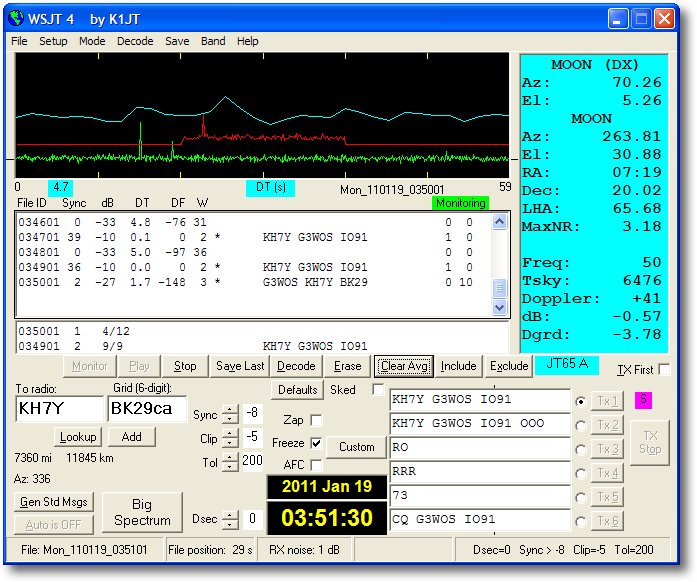Screen dimensions: 697x582
Task: Click Save Last button
Action: point(240,366)
